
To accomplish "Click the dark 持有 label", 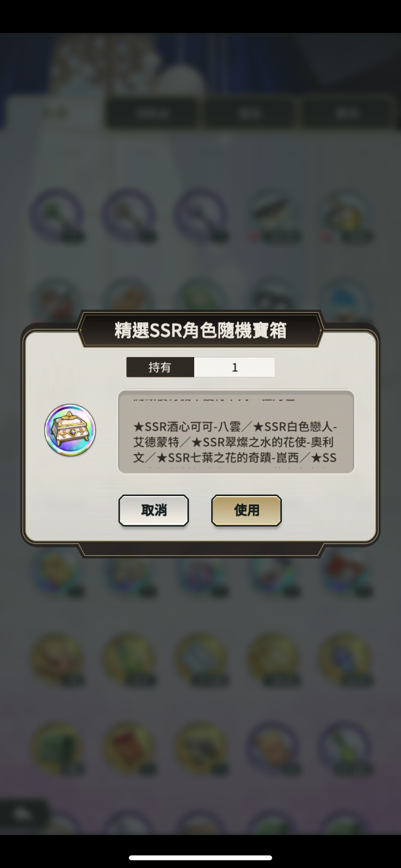I will 160,367.
